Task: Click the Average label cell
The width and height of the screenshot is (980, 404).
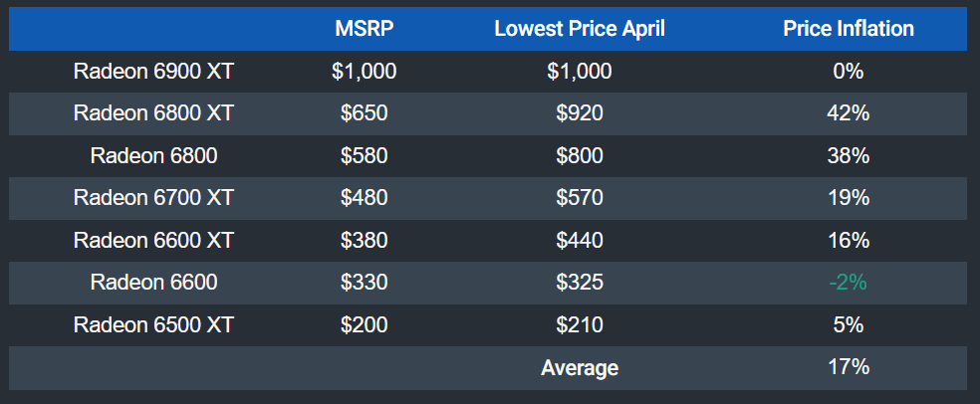Action: [580, 368]
